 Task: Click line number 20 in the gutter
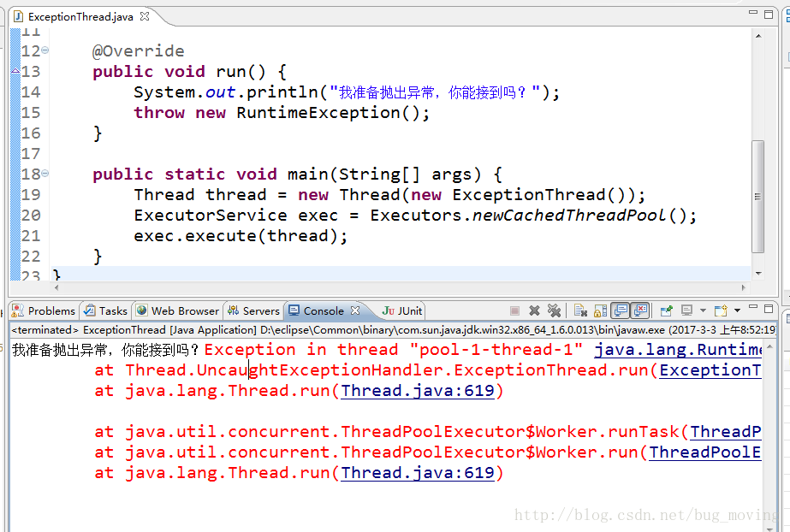31,216
